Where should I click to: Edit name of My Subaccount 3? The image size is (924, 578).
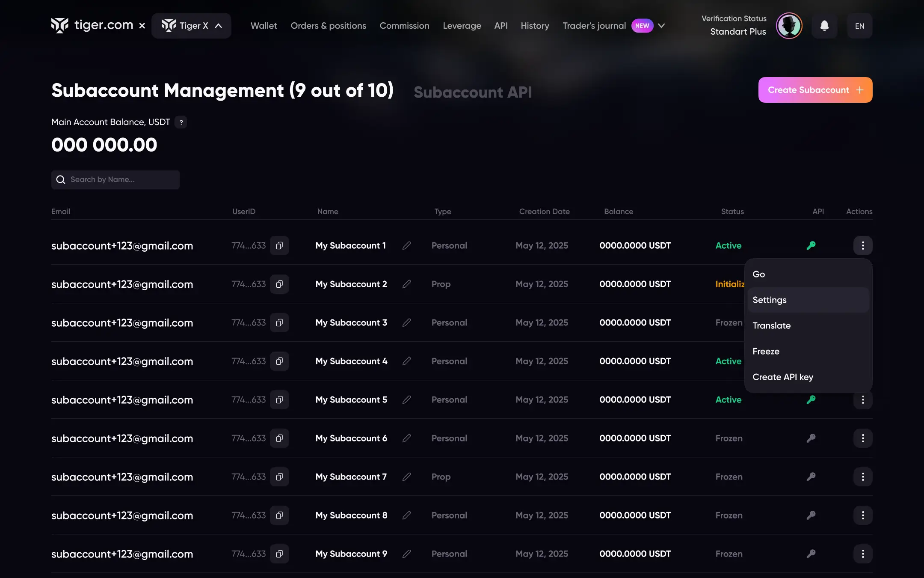pos(406,323)
